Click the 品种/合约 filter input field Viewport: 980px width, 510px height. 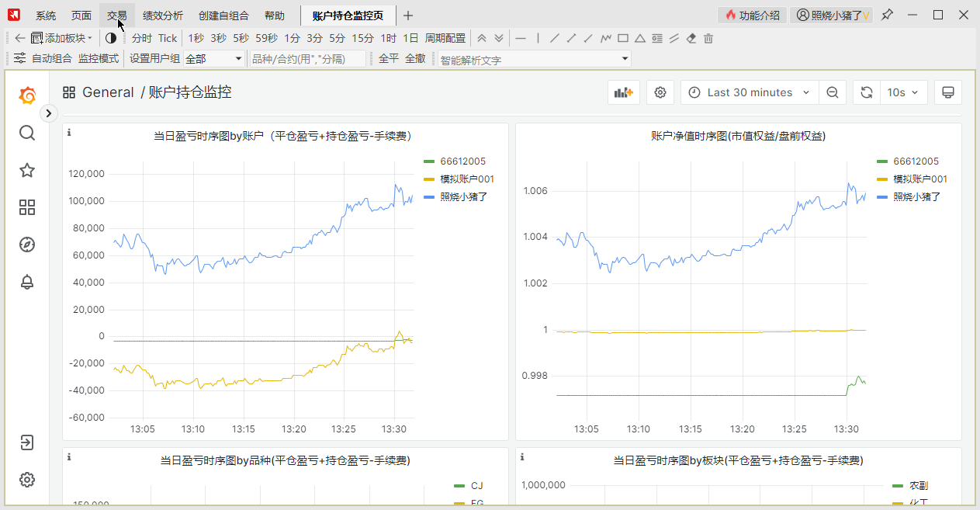pyautogui.click(x=307, y=57)
